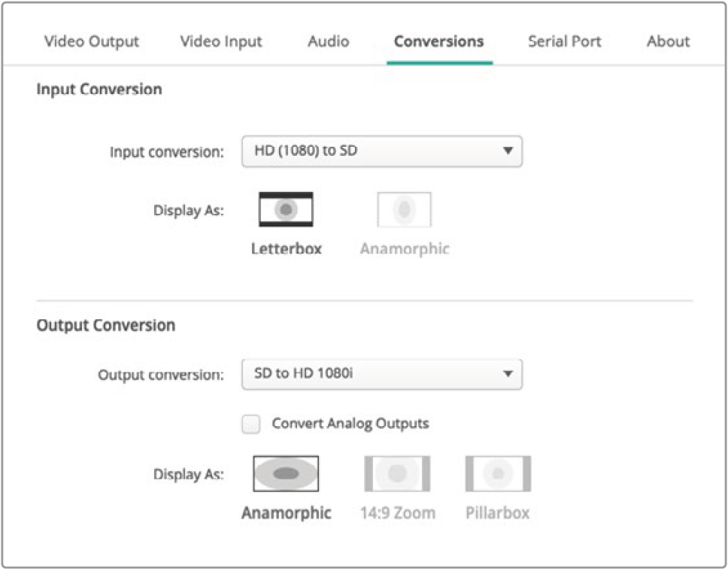This screenshot has width=728, height=572.
Task: Click the Anamorphic label under Output Conversion
Action: 286,513
